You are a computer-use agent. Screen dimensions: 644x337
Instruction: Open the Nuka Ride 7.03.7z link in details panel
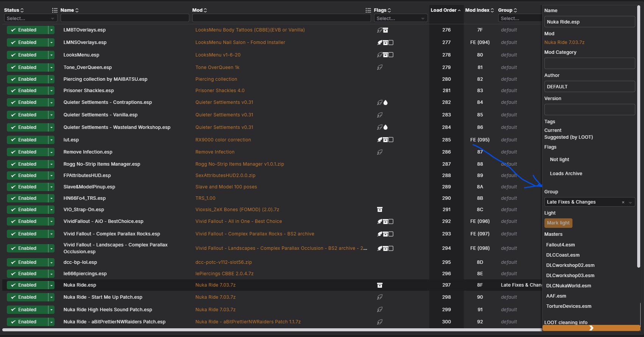[564, 42]
